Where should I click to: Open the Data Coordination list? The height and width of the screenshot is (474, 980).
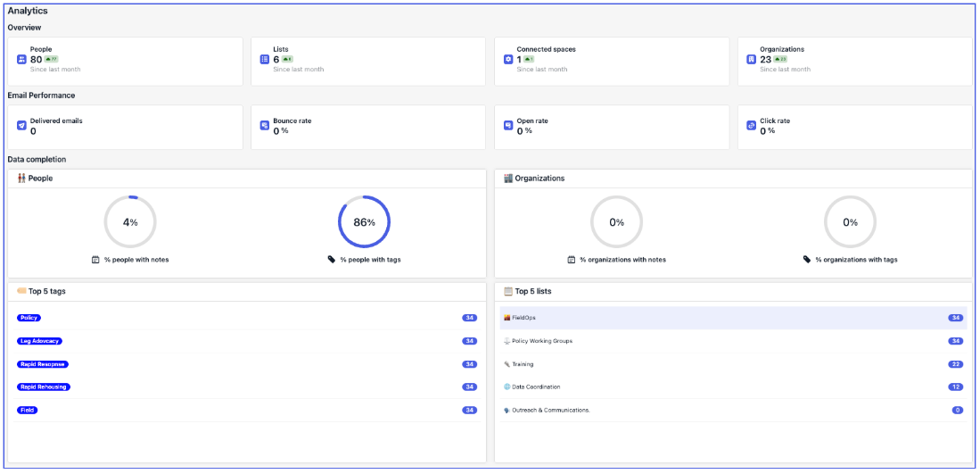coord(536,387)
